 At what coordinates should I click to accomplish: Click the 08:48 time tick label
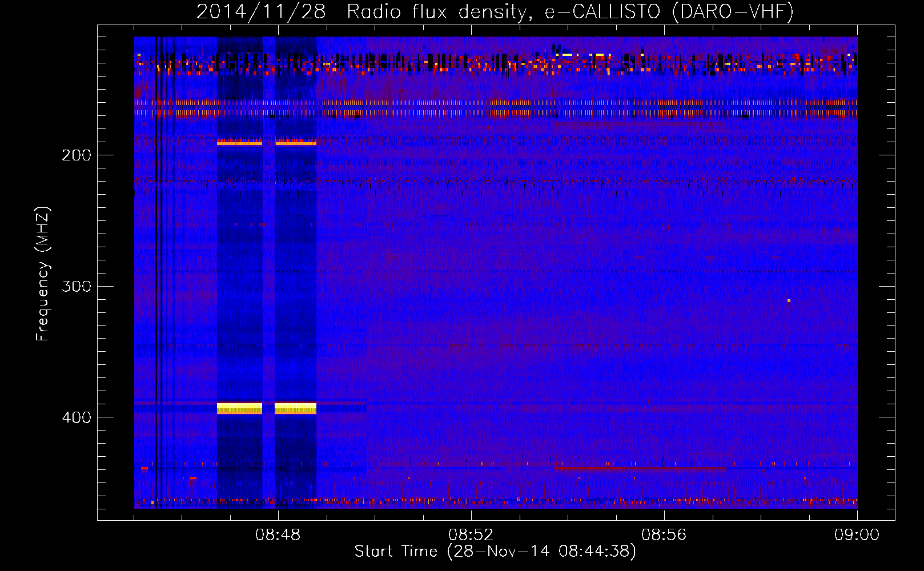(278, 535)
